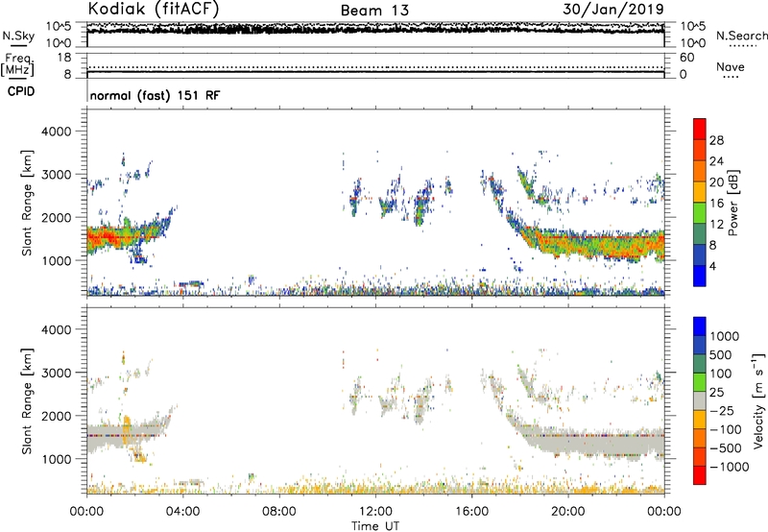Click the "00:00" label at time axis end
This screenshot has width=768, height=532.
coord(664,512)
